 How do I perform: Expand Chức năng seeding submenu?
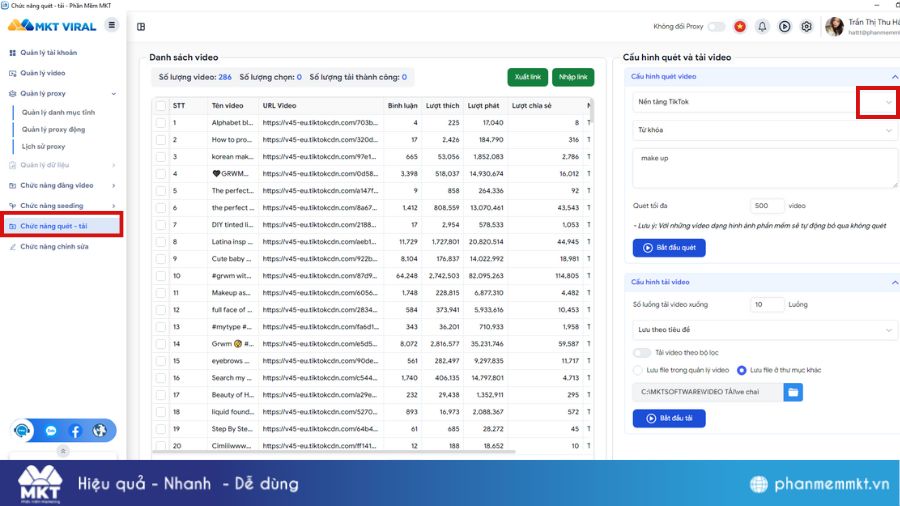114,206
